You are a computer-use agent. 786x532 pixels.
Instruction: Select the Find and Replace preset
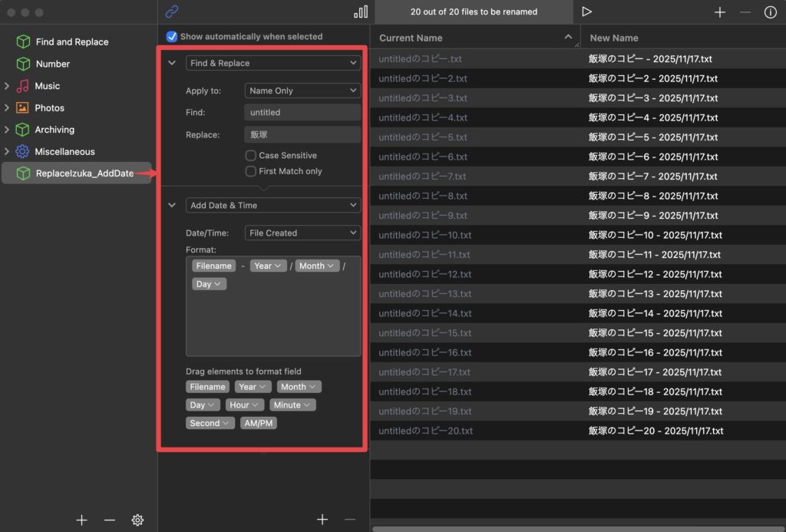tap(71, 42)
